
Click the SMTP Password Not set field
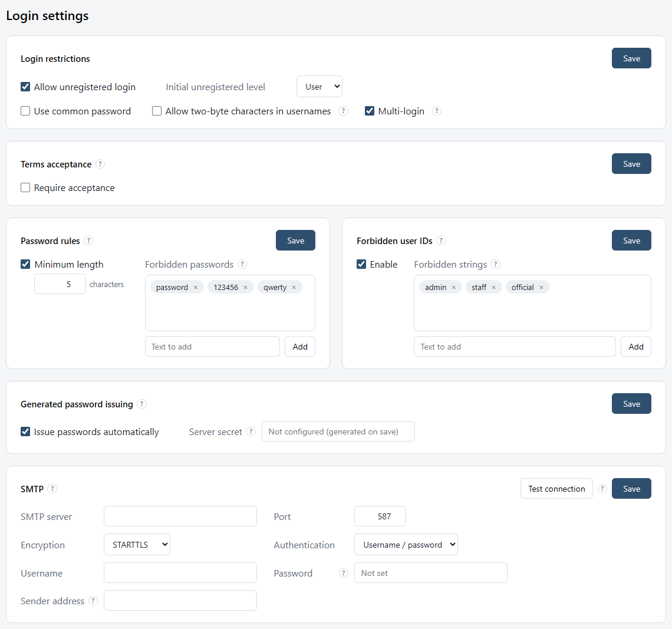431,573
